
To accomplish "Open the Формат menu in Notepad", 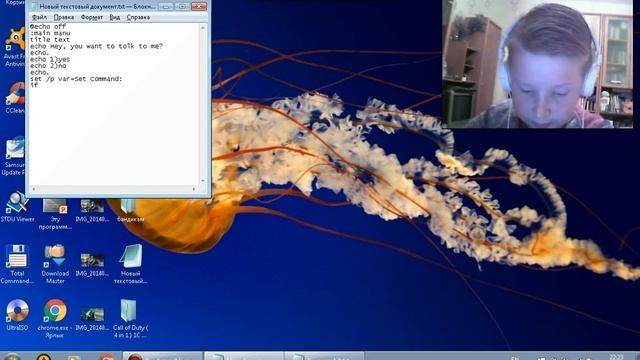I will (92, 17).
